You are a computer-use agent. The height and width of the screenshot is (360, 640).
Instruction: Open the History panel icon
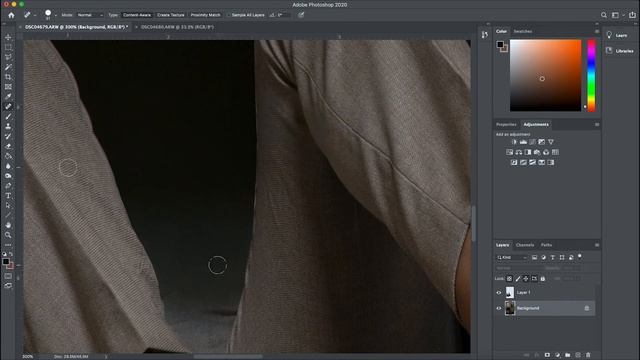pyautogui.click(x=484, y=35)
